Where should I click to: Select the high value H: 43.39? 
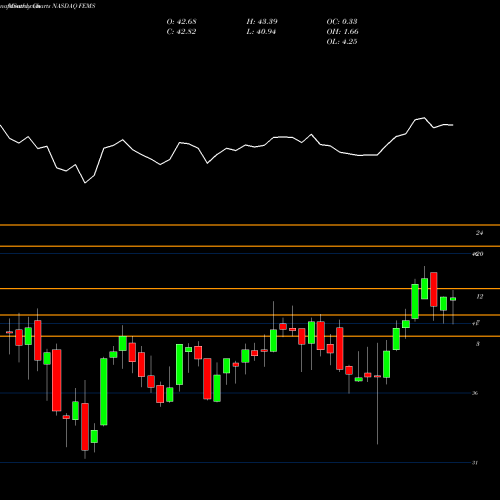(262, 21)
